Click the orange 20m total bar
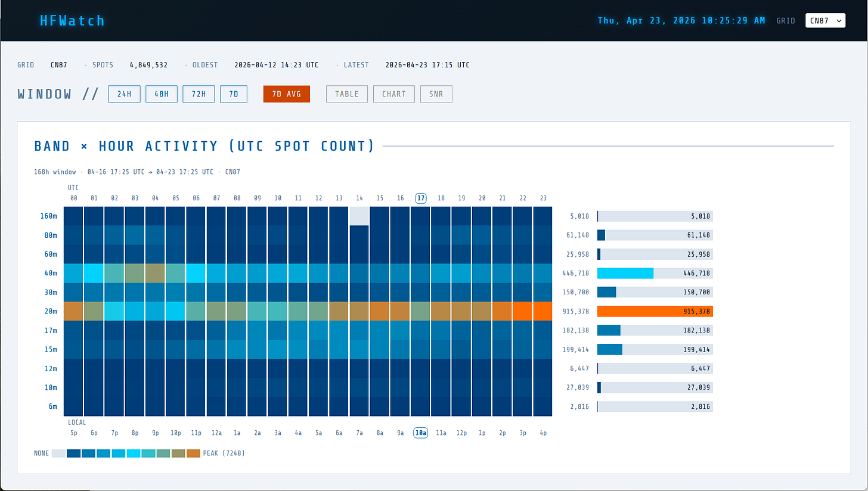This screenshot has width=868, height=491. tap(654, 311)
